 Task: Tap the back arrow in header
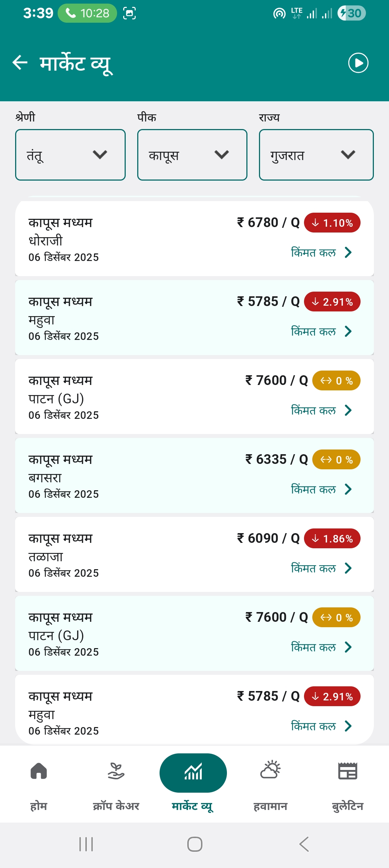tap(20, 63)
